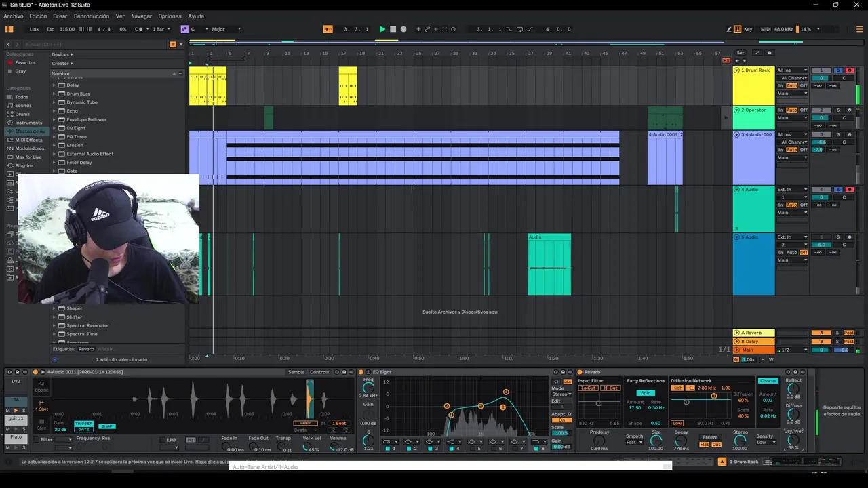Viewport: 868px width, 488px height.
Task: Open the Crear menu
Action: pos(60,16)
